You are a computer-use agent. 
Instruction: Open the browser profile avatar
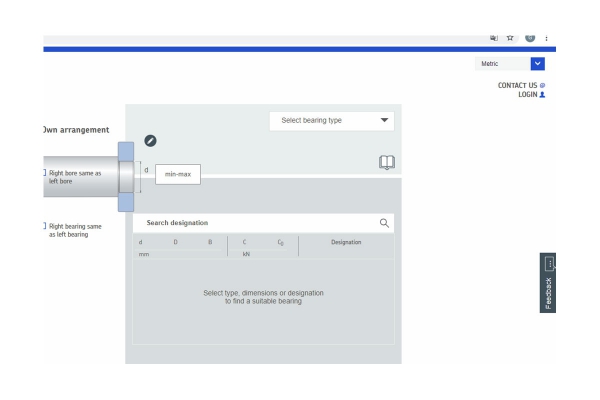(530, 38)
